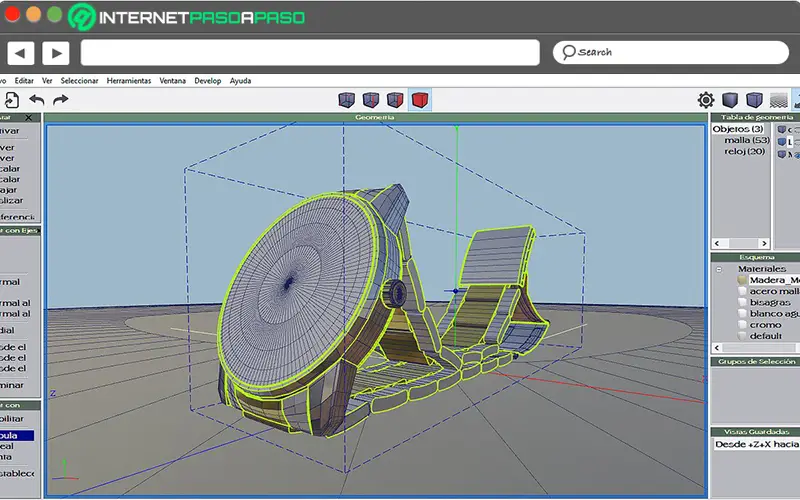Click the redo arrow in the toolbar
The width and height of the screenshot is (800, 500).
tap(61, 100)
